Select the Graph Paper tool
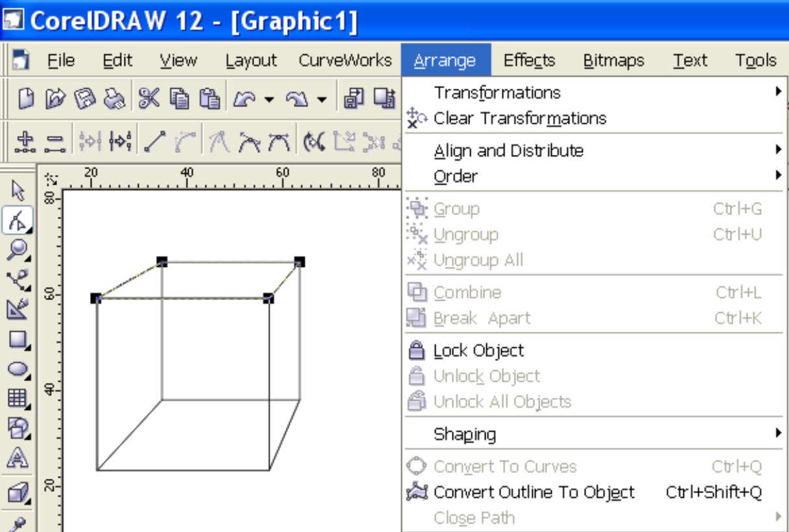The width and height of the screenshot is (789, 532). (18, 398)
